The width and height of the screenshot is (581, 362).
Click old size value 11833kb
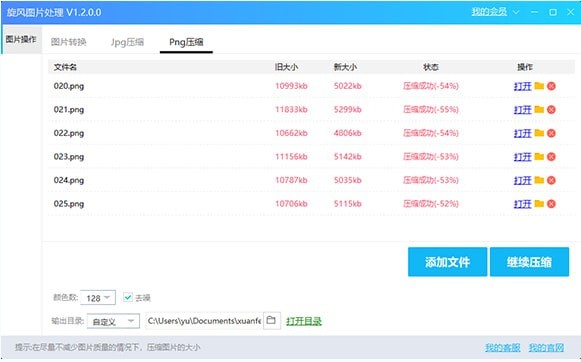click(291, 110)
